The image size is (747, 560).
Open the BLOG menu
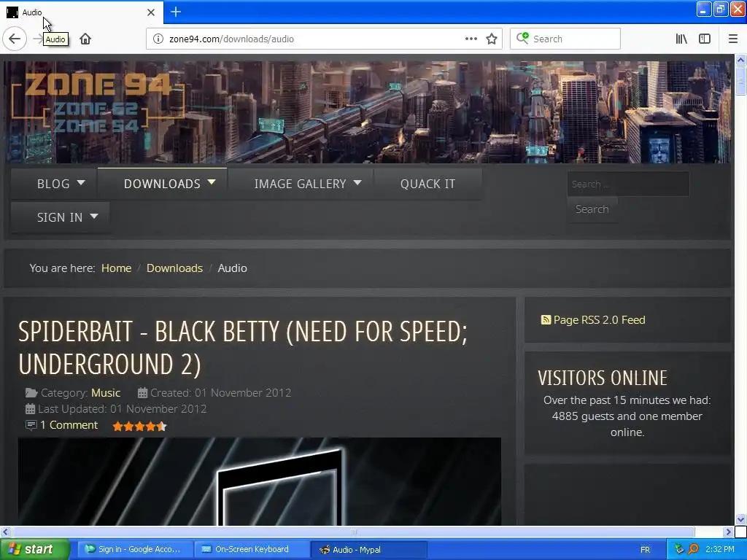point(53,184)
